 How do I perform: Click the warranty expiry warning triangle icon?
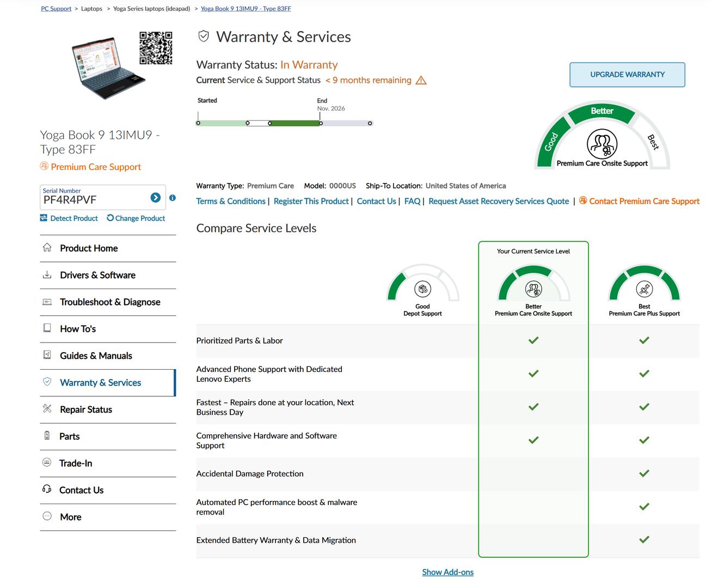421,81
